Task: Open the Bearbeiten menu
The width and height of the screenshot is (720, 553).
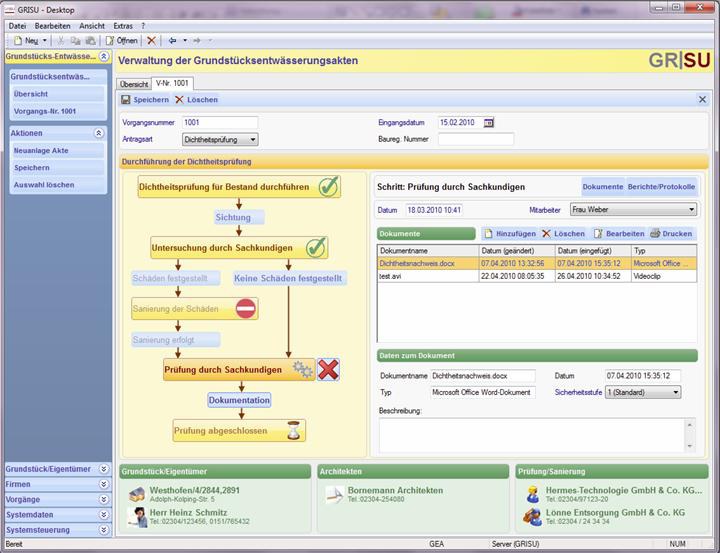Action: coord(52,25)
